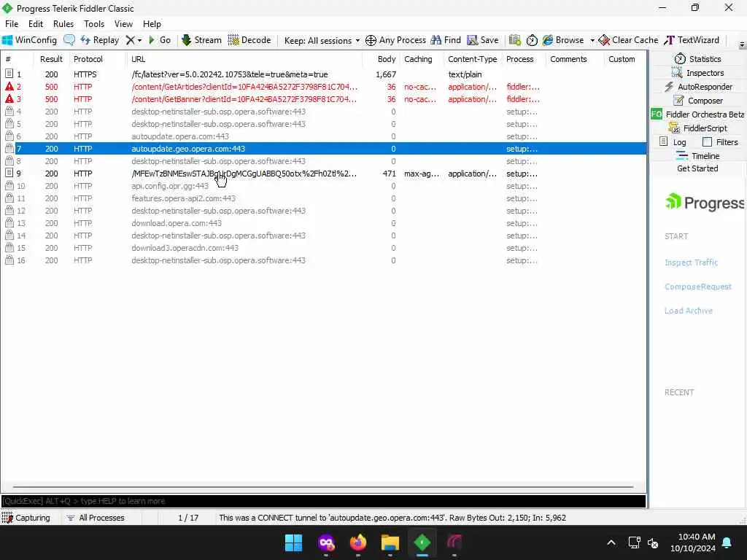Click the camera screenshot icon
Image resolution: width=747 pixels, height=560 pixels.
coord(514,41)
